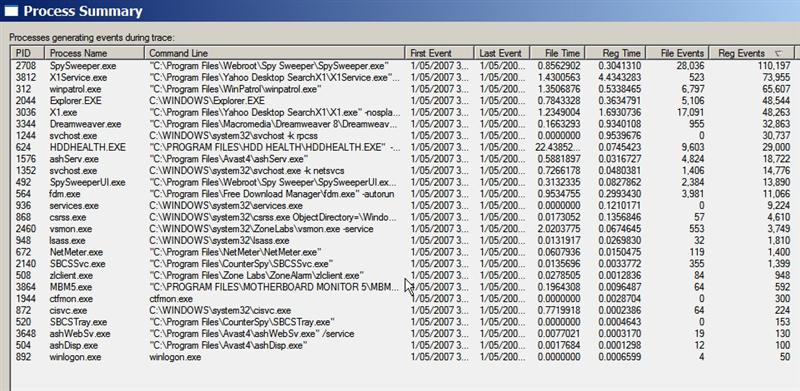Click the Process Summary window title icon
Viewport: 800px width, 391px height.
(11, 11)
